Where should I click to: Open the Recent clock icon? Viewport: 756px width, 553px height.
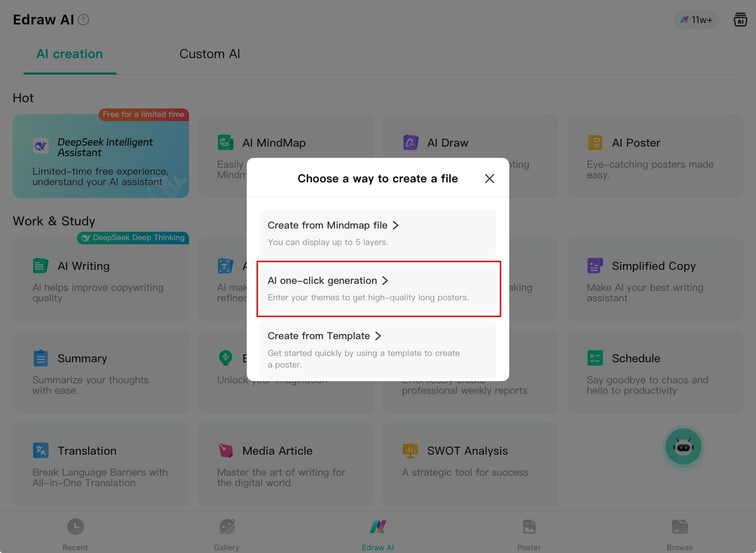(75, 527)
